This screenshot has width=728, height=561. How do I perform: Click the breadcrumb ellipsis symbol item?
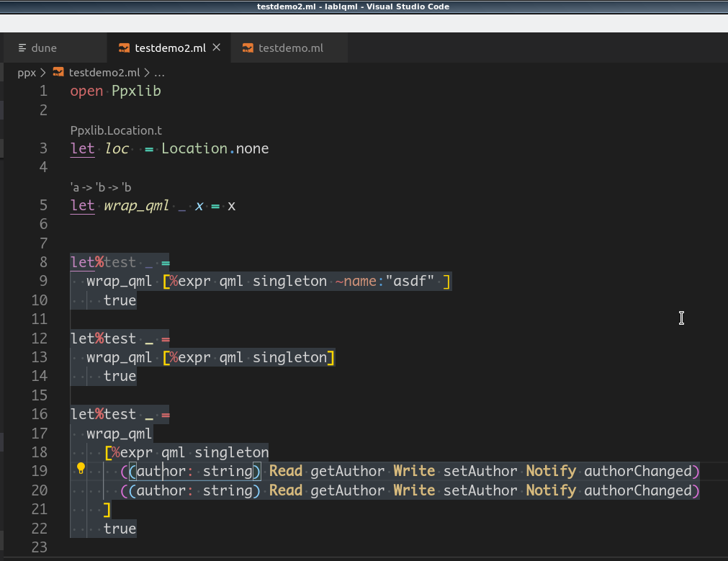[159, 73]
